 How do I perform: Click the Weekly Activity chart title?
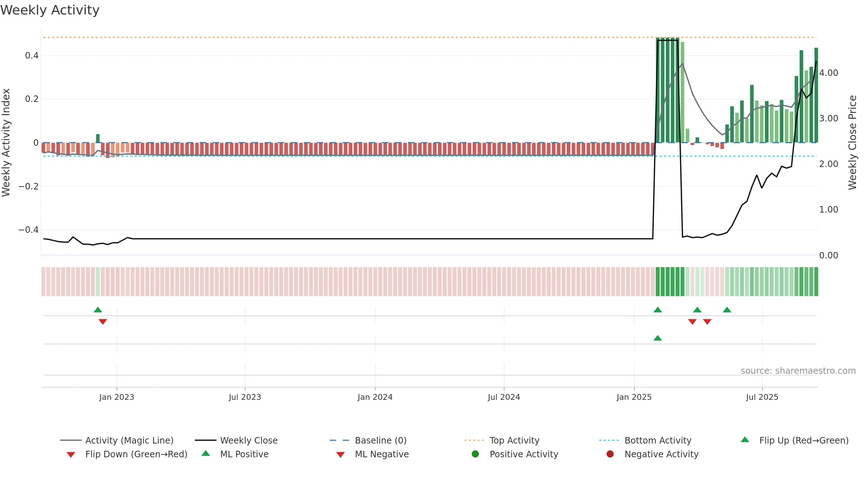click(x=50, y=10)
